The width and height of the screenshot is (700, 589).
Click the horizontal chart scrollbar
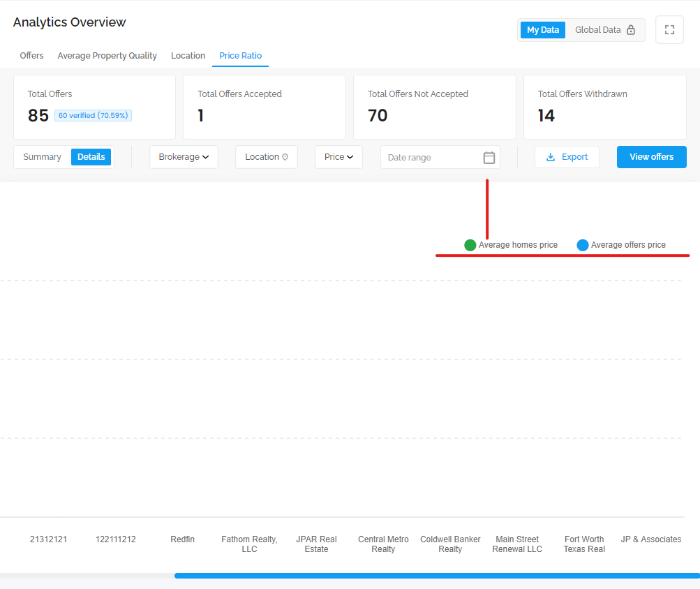pyautogui.click(x=437, y=576)
